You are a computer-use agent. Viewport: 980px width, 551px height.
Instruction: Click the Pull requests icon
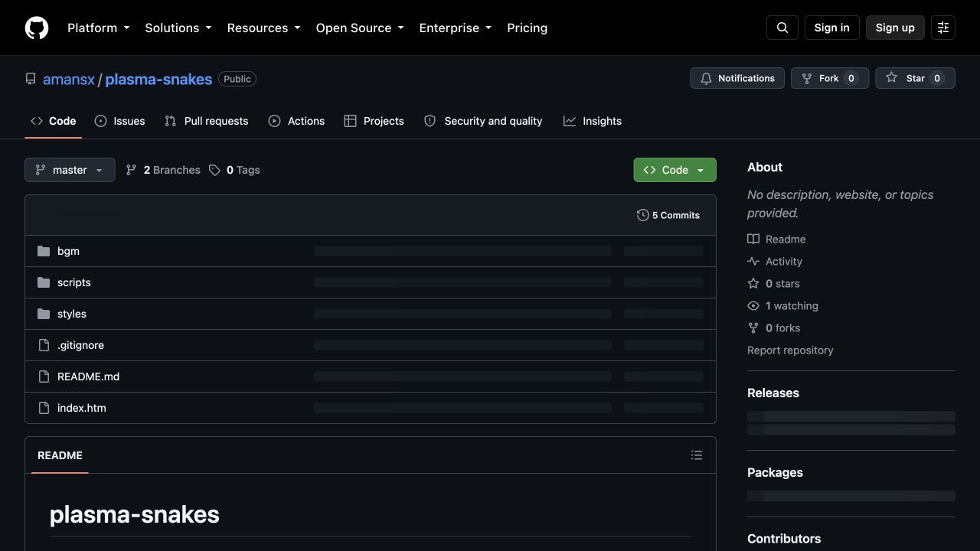(171, 121)
